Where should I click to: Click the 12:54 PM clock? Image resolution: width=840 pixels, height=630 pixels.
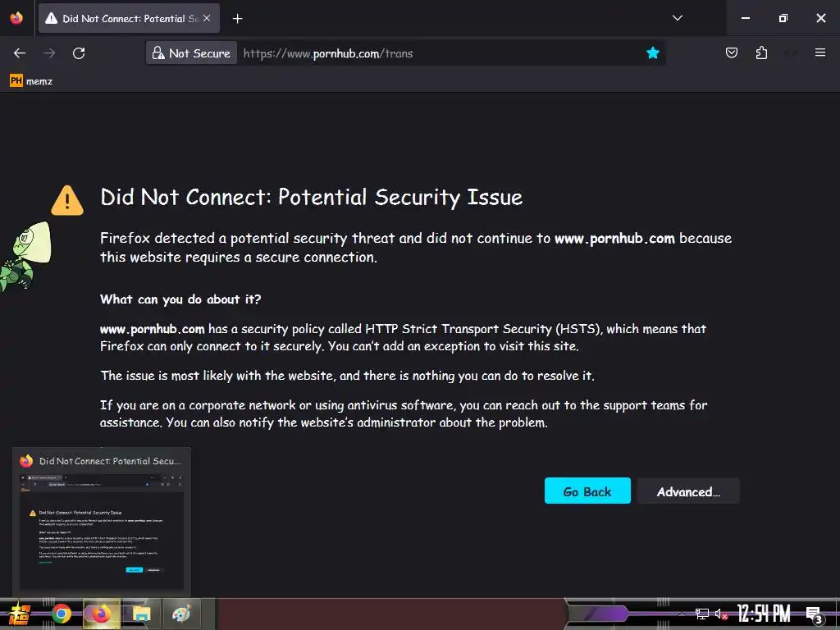point(764,614)
